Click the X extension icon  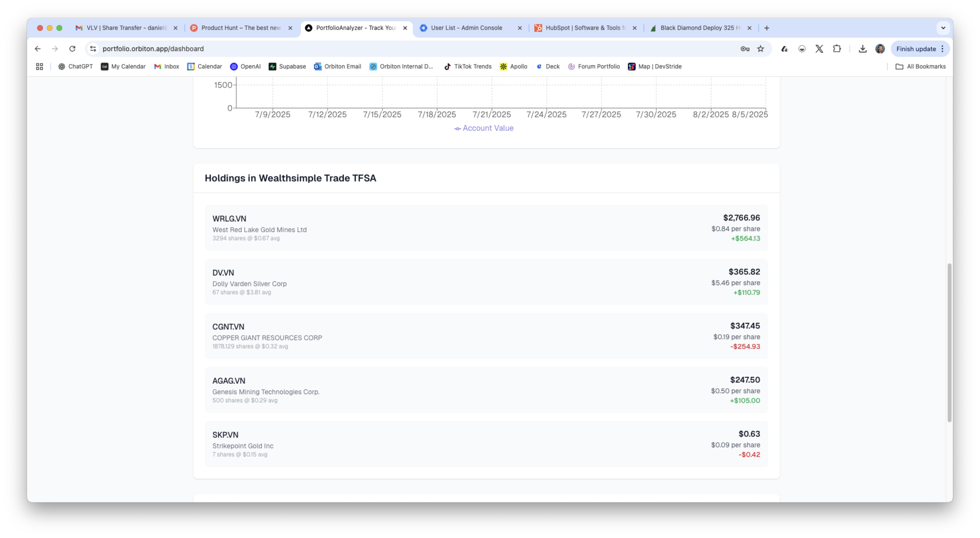pyautogui.click(x=819, y=49)
